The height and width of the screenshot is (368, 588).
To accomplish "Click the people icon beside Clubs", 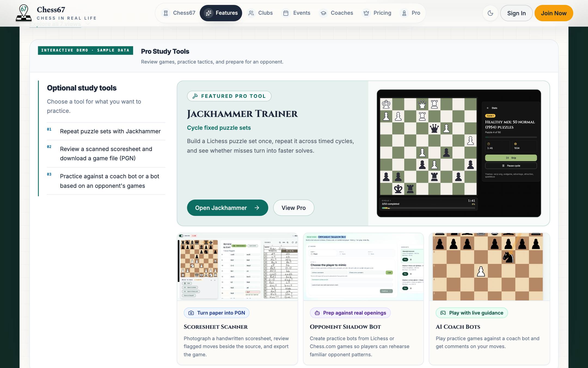I will tap(251, 13).
